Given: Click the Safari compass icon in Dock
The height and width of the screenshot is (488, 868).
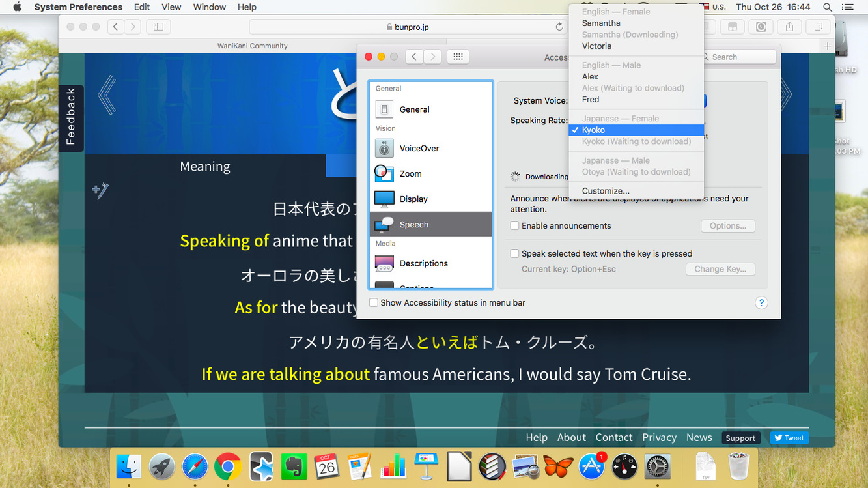Looking at the screenshot, I should point(195,466).
